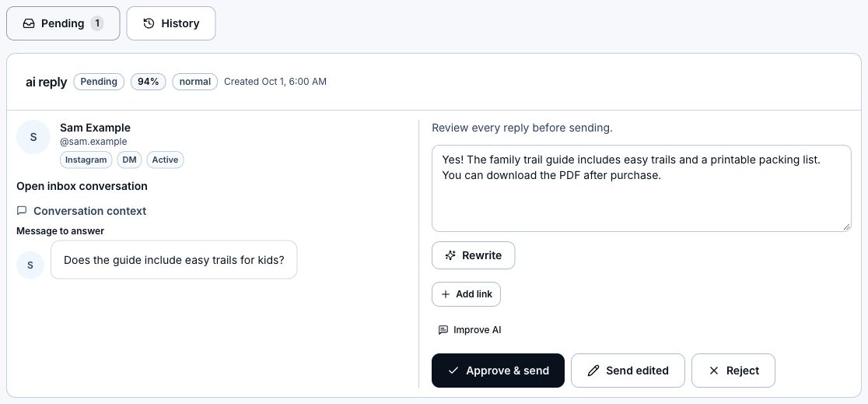The image size is (868, 404).
Task: Click the Created Oct 1, 6:00 AM timestamp
Action: click(x=275, y=82)
